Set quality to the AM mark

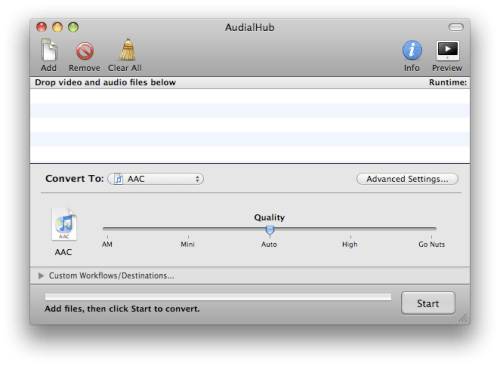coord(107,237)
